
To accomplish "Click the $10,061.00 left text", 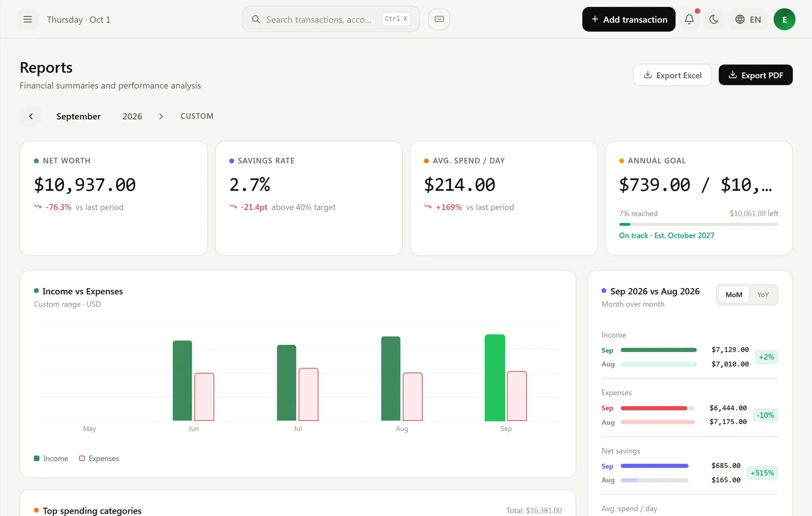I will (754, 213).
